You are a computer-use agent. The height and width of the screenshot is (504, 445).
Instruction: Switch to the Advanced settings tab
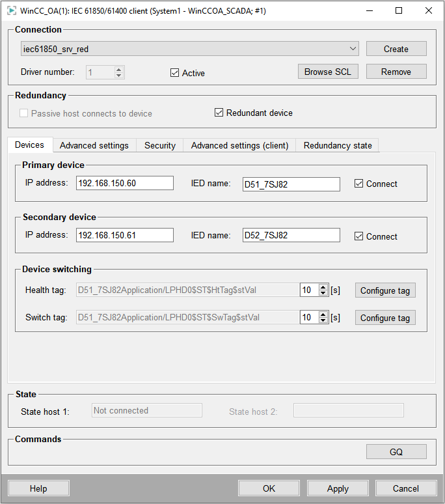point(94,145)
